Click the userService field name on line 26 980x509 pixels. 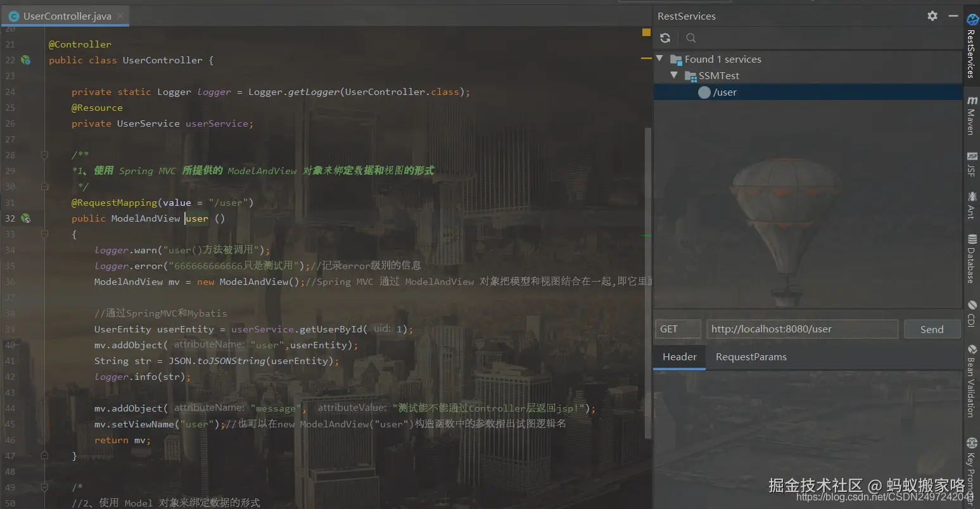pyautogui.click(x=217, y=123)
